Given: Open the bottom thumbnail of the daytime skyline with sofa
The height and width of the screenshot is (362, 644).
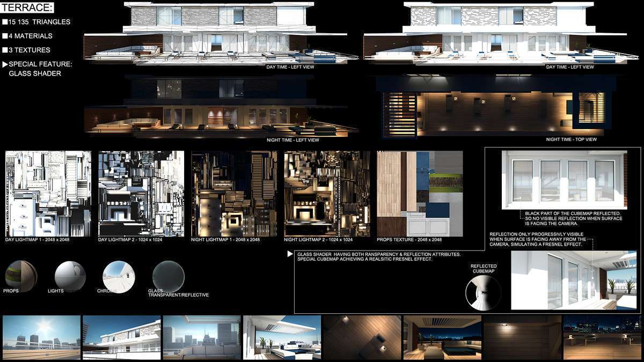Looking at the screenshot, I should pos(202,337).
